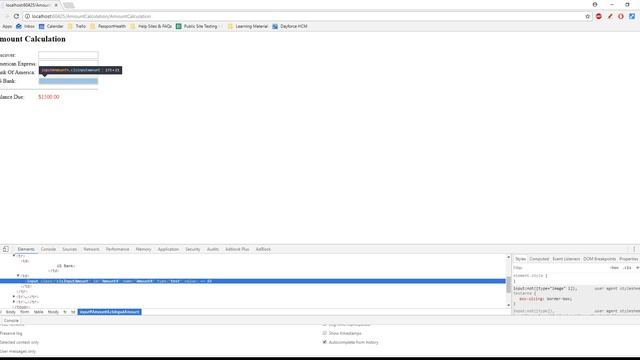Enable the Show timestamps checkbox

click(325, 333)
